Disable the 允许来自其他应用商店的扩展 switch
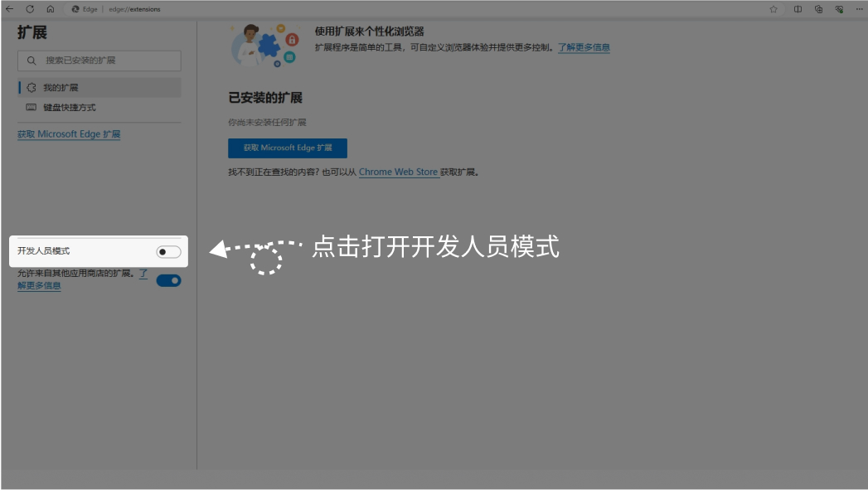The height and width of the screenshot is (490, 868). (x=168, y=281)
